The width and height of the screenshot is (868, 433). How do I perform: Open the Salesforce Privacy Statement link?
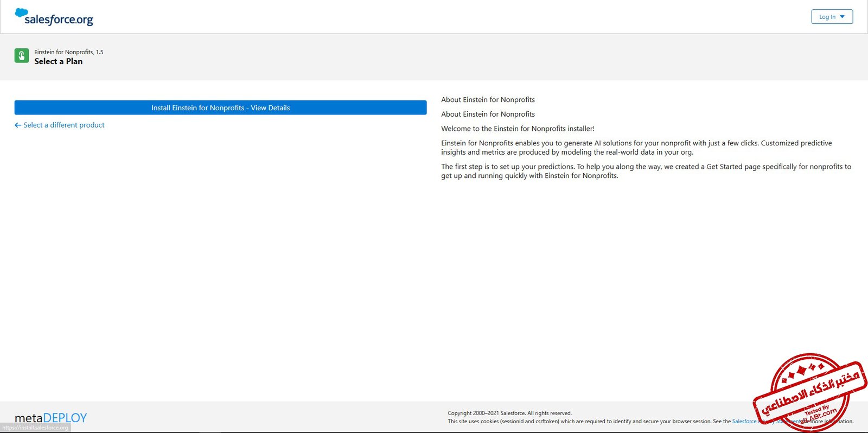[x=744, y=421]
